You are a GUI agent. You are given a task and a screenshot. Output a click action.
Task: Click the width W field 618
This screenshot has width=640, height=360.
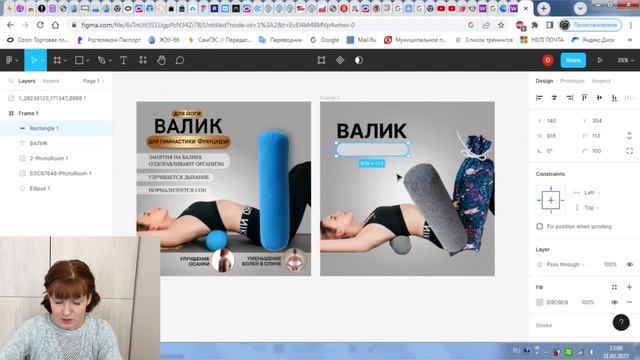(552, 136)
